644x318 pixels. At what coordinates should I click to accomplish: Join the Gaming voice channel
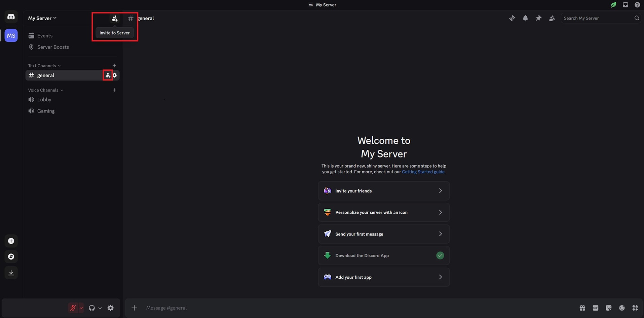tap(72, 111)
